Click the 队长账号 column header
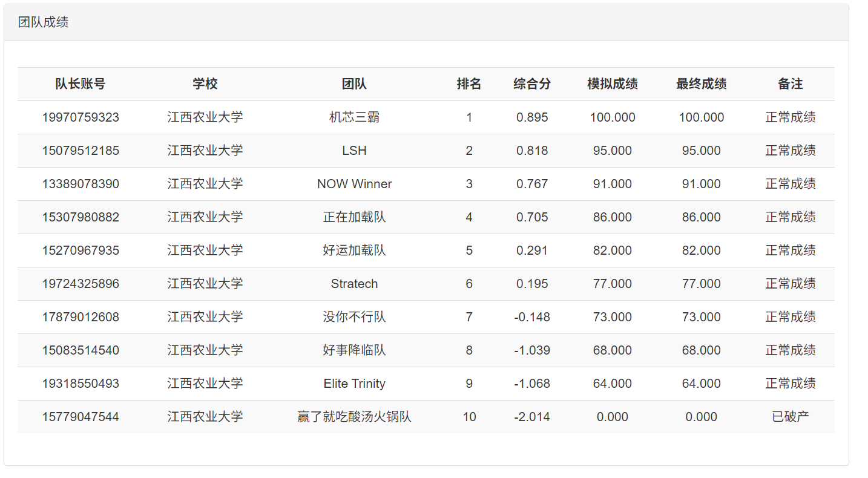The width and height of the screenshot is (868, 478). point(81,84)
